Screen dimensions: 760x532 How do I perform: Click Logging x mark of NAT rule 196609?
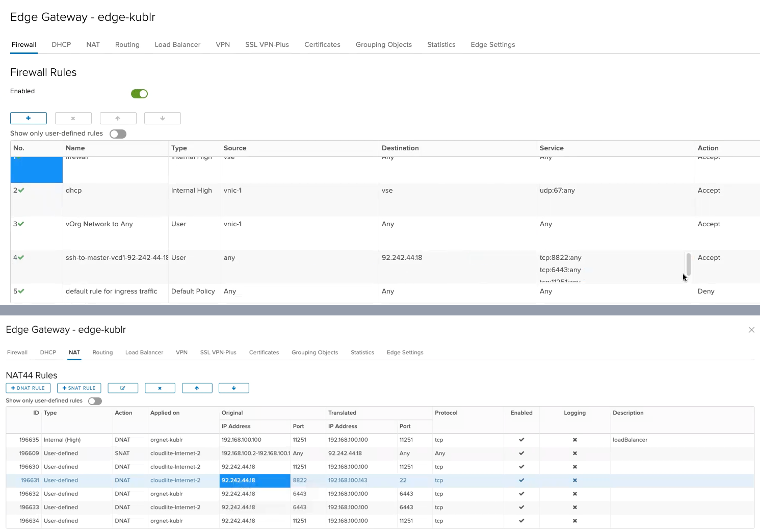tap(575, 454)
